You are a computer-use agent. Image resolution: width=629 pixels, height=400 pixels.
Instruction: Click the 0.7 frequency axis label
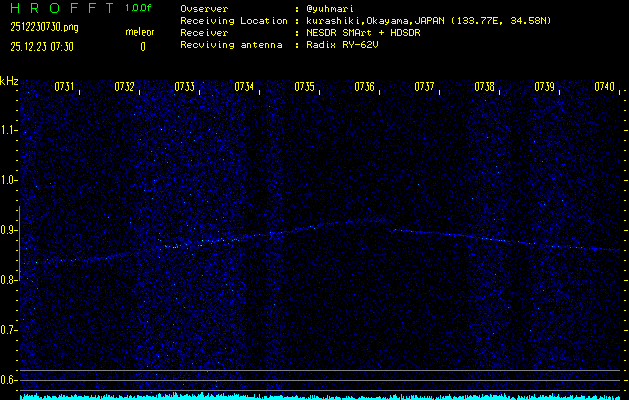coord(9,329)
